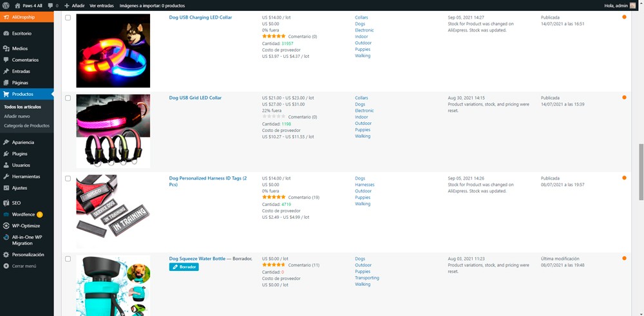
Task: Select checkbox for Dog Personalized Harness ID Tags
Action: click(x=68, y=178)
